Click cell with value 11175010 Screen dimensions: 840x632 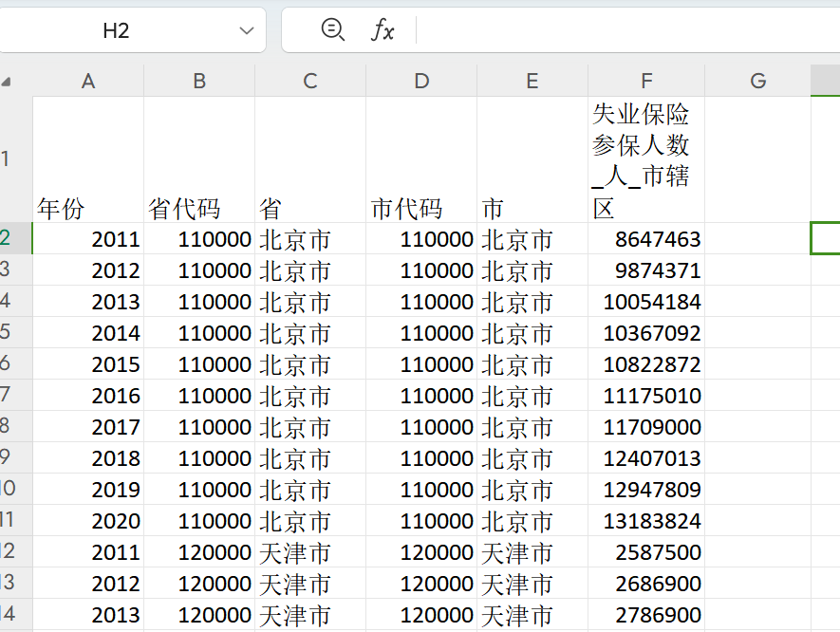pyautogui.click(x=646, y=396)
